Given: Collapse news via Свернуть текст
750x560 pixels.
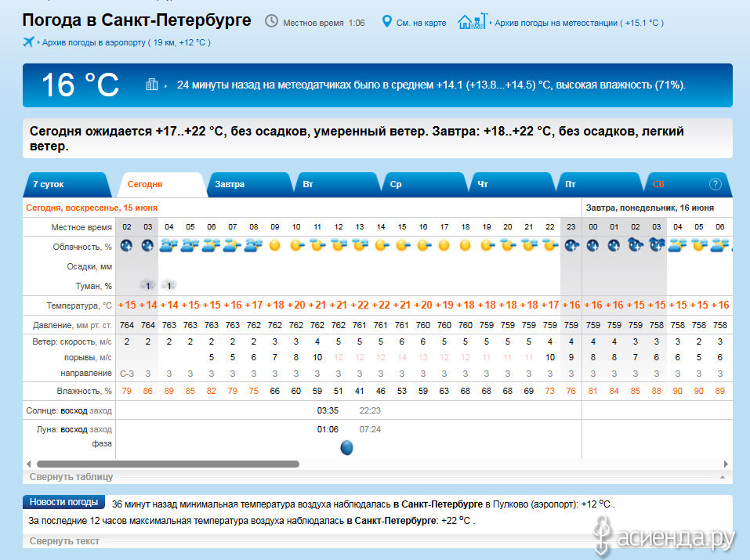Looking at the screenshot, I should pyautogui.click(x=64, y=541).
